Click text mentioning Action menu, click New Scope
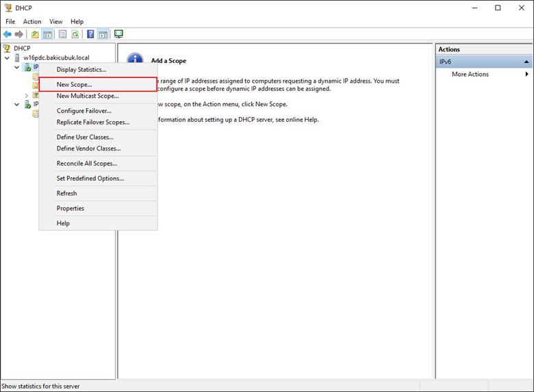Viewport: 534px width, 392px height. tap(222, 104)
